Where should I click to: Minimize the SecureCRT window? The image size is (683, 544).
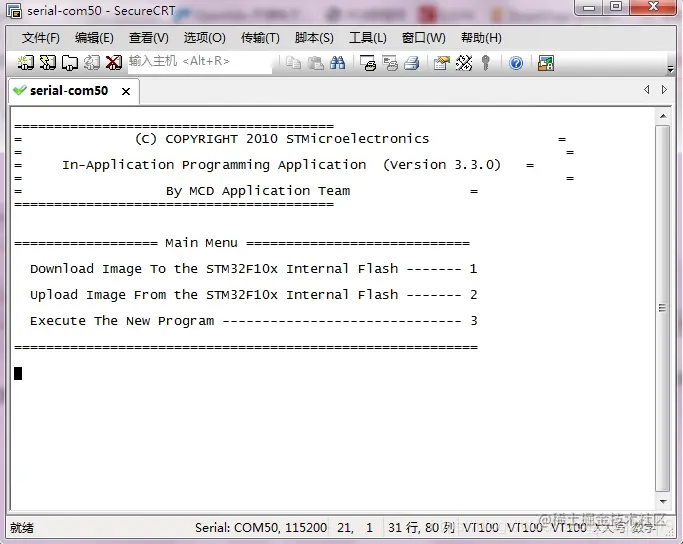pos(589,7)
